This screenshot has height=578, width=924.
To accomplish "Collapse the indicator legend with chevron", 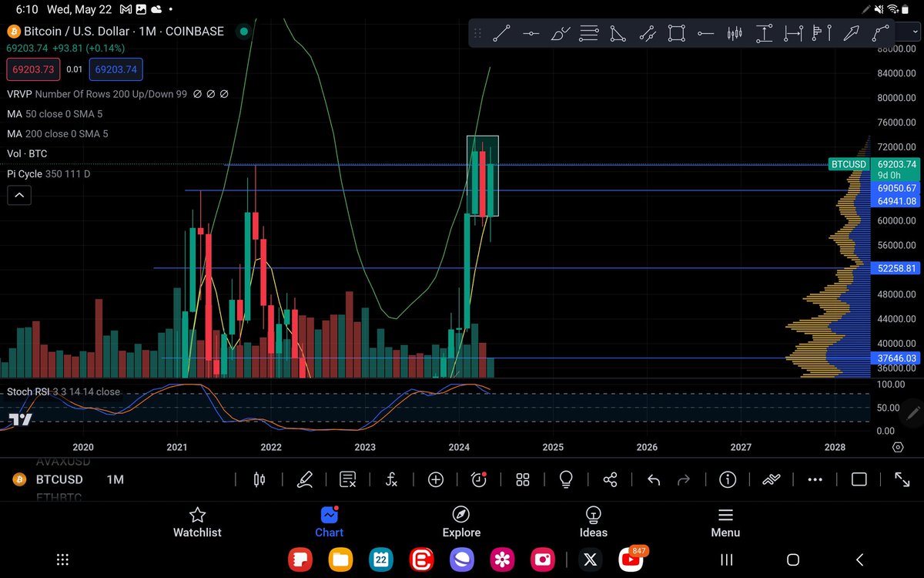I will point(19,196).
